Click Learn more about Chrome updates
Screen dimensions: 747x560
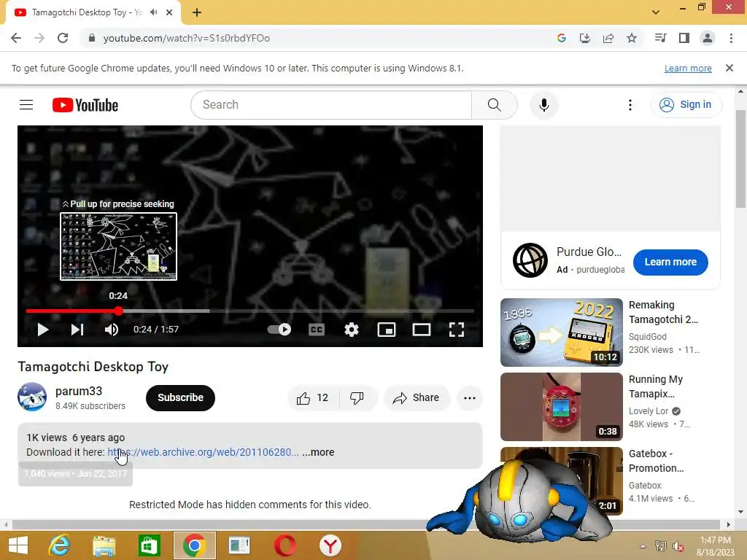(x=688, y=68)
